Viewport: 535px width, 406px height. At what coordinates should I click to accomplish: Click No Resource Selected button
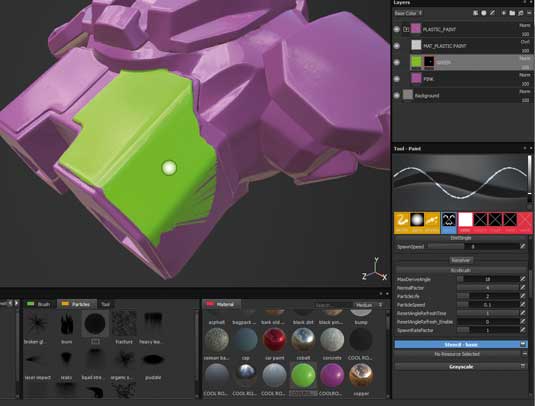click(457, 354)
